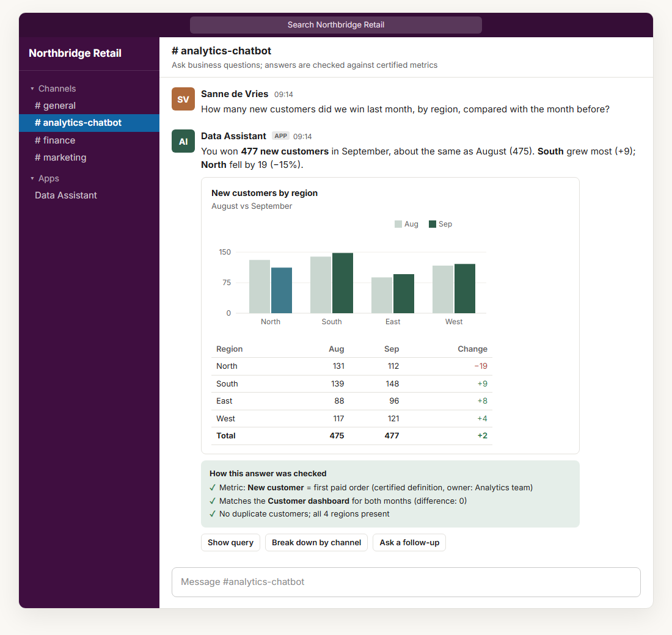Click the channel description under header
The height and width of the screenshot is (635, 672).
click(x=305, y=65)
